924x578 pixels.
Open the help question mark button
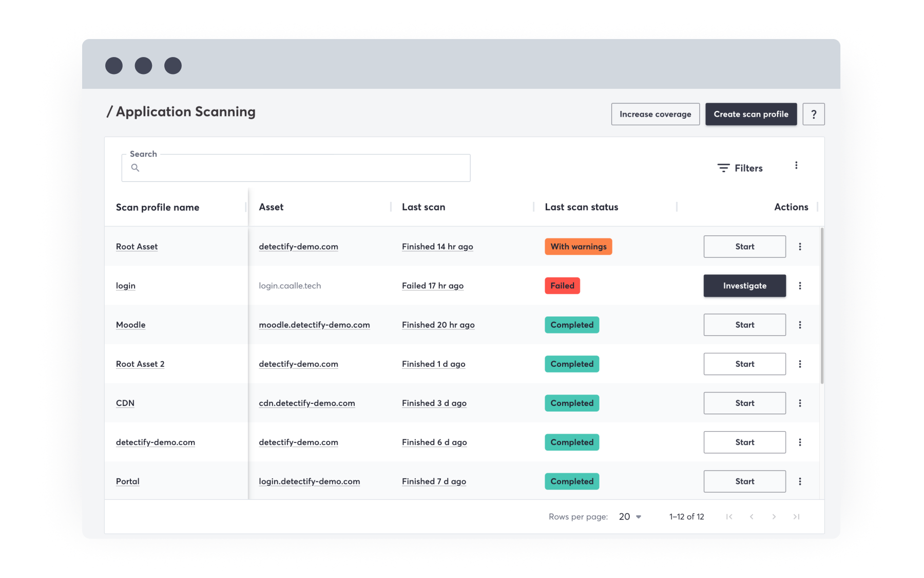[x=813, y=114]
